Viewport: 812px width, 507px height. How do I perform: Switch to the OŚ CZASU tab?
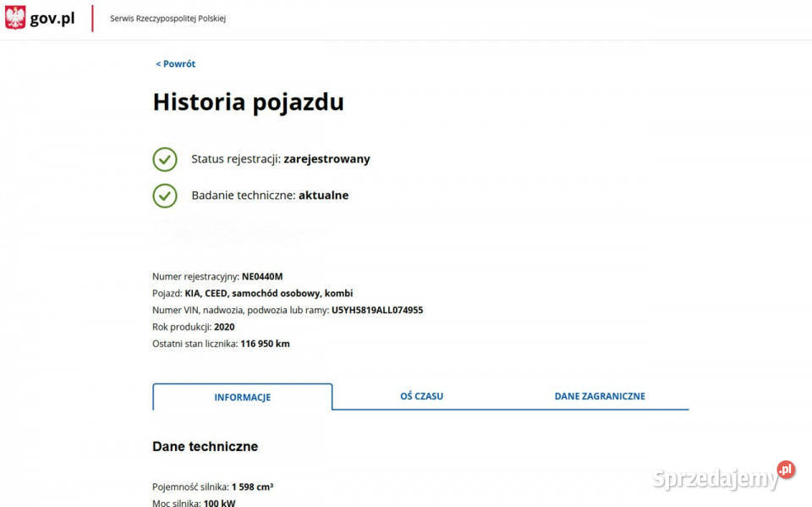tap(421, 395)
